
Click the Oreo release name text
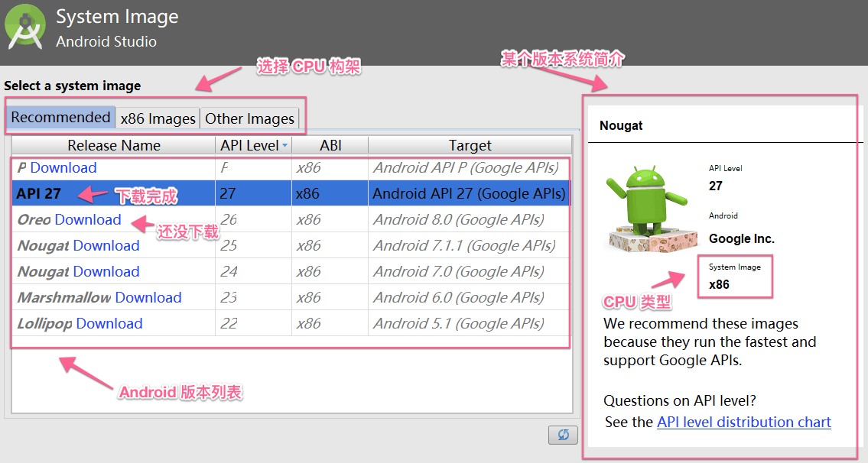point(34,219)
